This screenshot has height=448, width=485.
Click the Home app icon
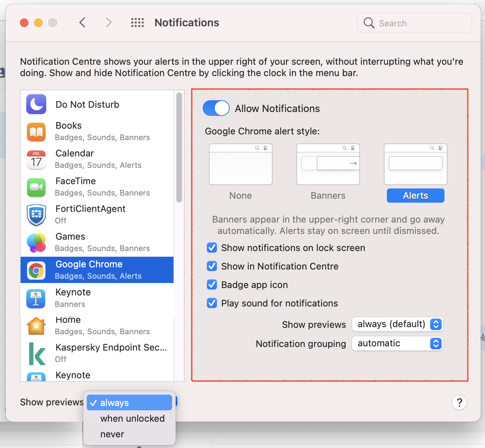[36, 326]
